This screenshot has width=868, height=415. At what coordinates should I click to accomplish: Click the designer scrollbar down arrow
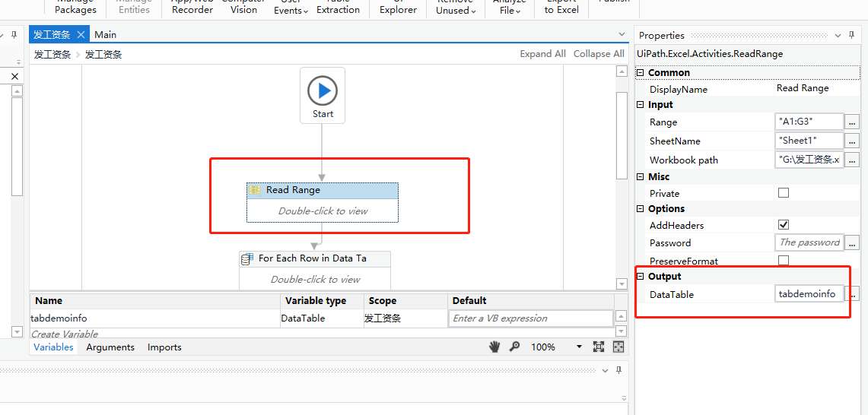tap(622, 284)
